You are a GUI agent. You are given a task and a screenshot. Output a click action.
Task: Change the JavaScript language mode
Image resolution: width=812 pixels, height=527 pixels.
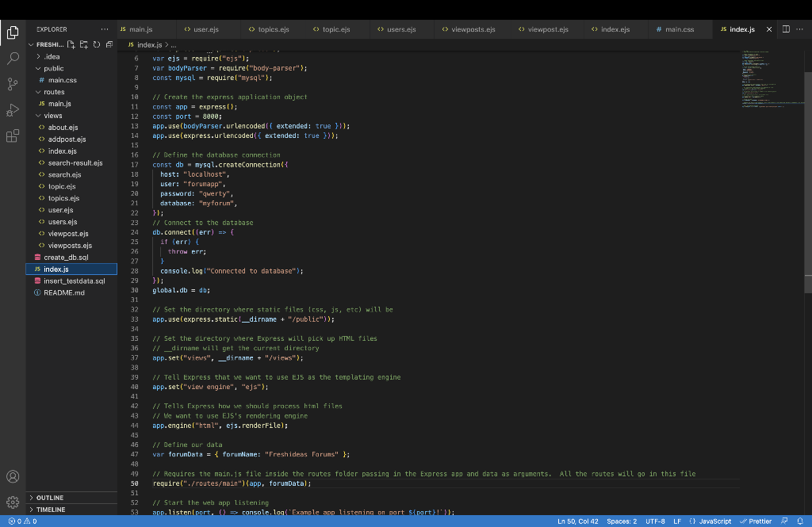pos(712,521)
